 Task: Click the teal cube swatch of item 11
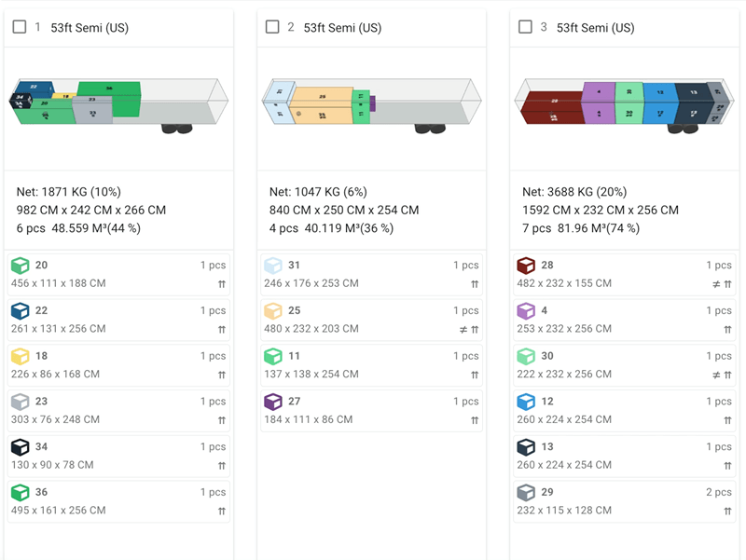[x=274, y=356]
